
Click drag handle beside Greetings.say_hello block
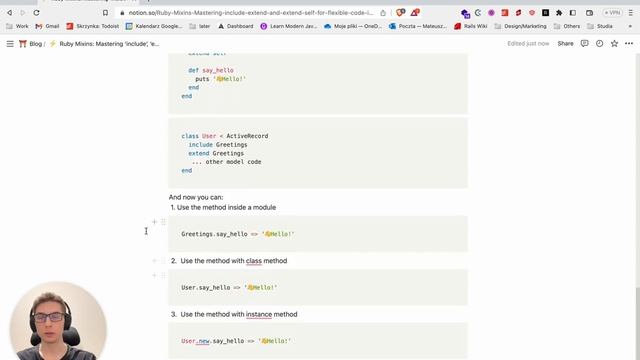(163, 222)
